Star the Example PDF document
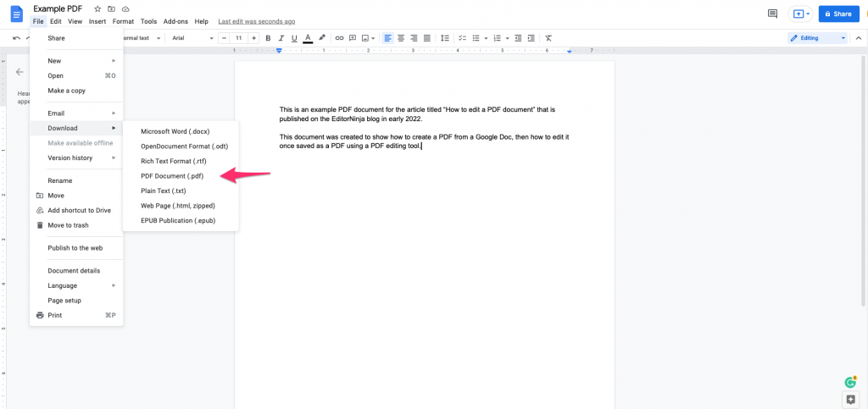 coord(97,8)
